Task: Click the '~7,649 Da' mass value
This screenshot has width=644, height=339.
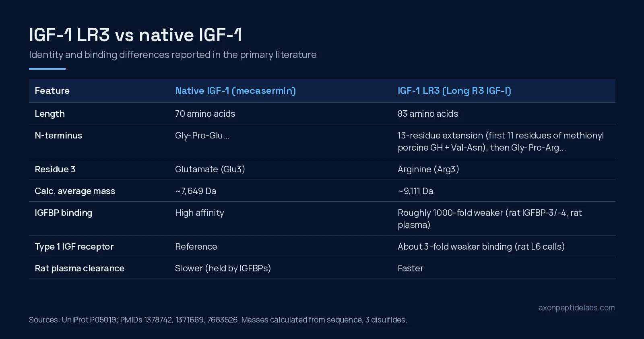Action: [196, 191]
